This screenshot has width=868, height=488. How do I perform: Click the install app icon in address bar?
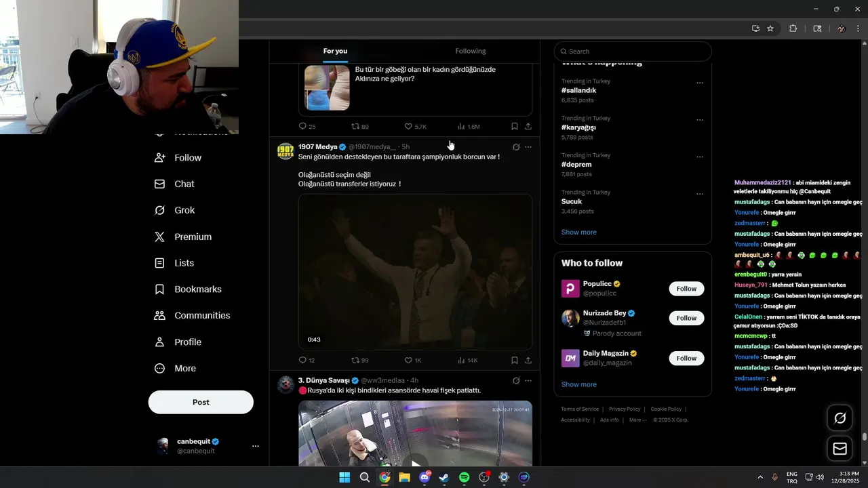point(755,28)
